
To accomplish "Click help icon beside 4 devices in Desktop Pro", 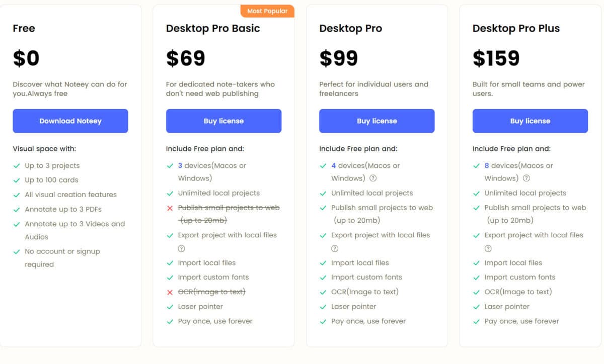I will [x=373, y=178].
